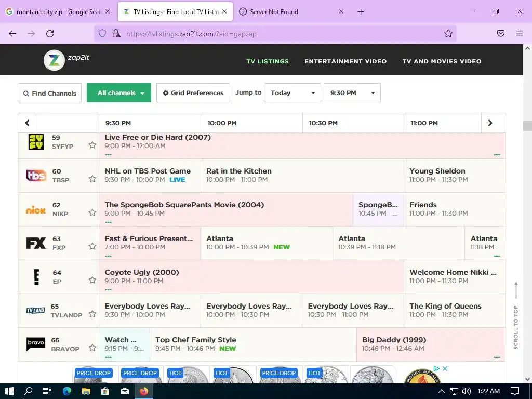532x399 pixels.
Task: Open Microsoft Store from taskbar
Action: 105,391
